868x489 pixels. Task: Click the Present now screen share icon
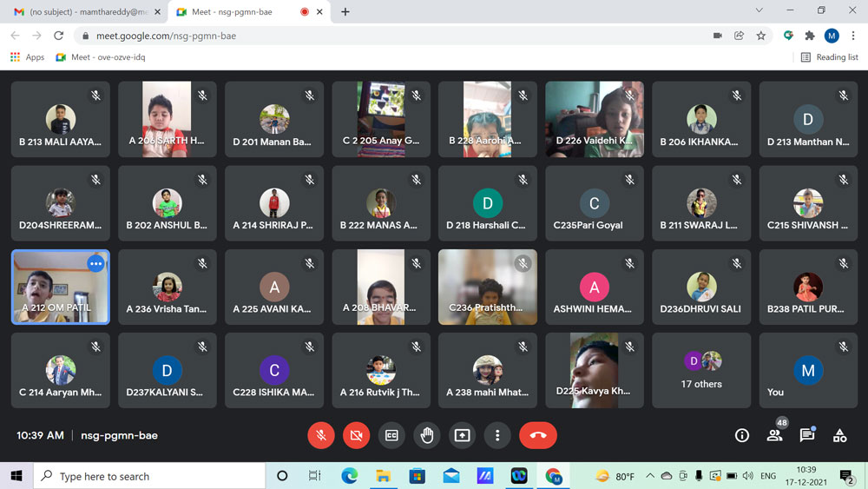click(462, 435)
